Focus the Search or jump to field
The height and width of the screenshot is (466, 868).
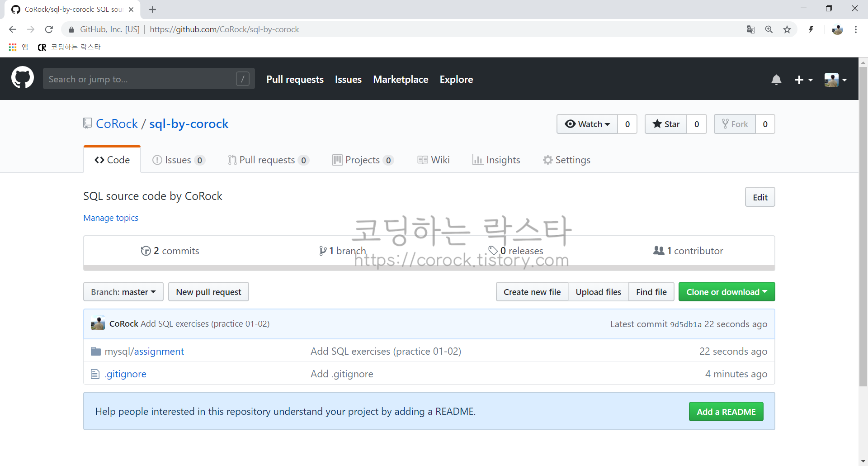point(149,79)
